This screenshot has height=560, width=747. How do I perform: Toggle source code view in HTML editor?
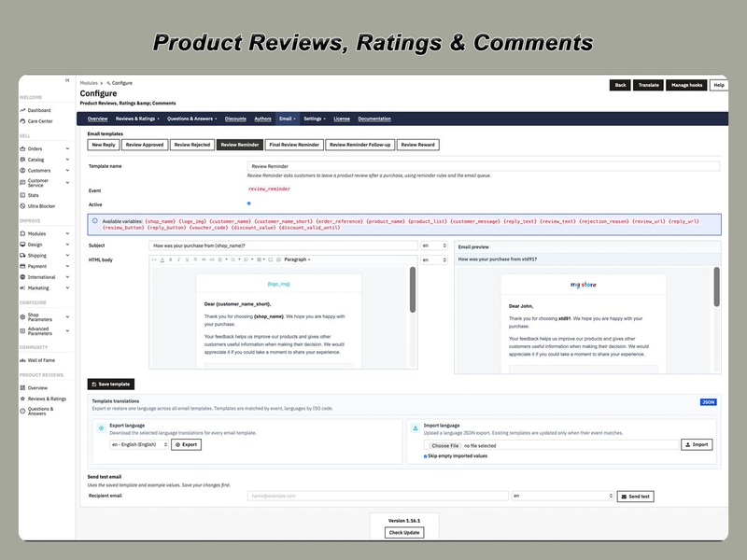(154, 260)
